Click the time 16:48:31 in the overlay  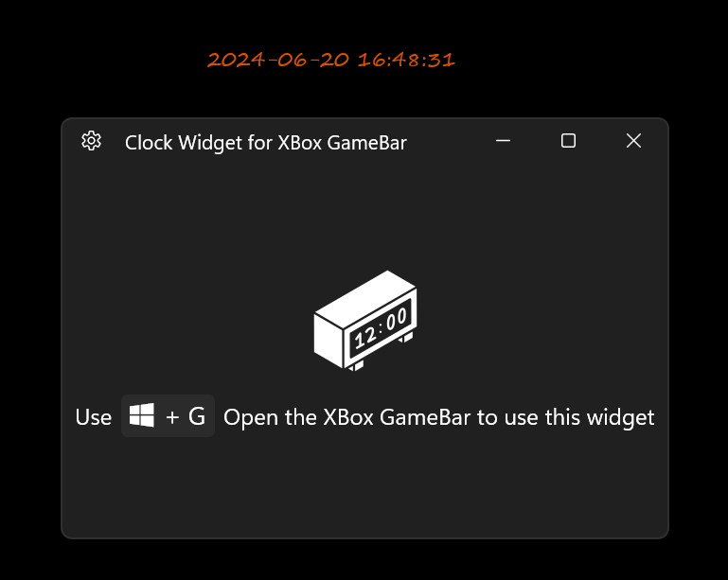point(406,60)
